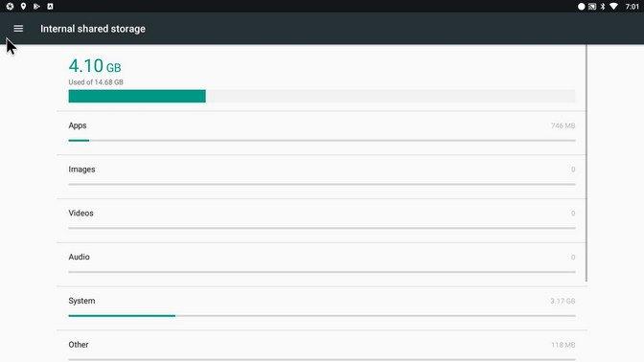This screenshot has height=362, width=644.
Task: Open the System storage entry
Action: pos(322,308)
